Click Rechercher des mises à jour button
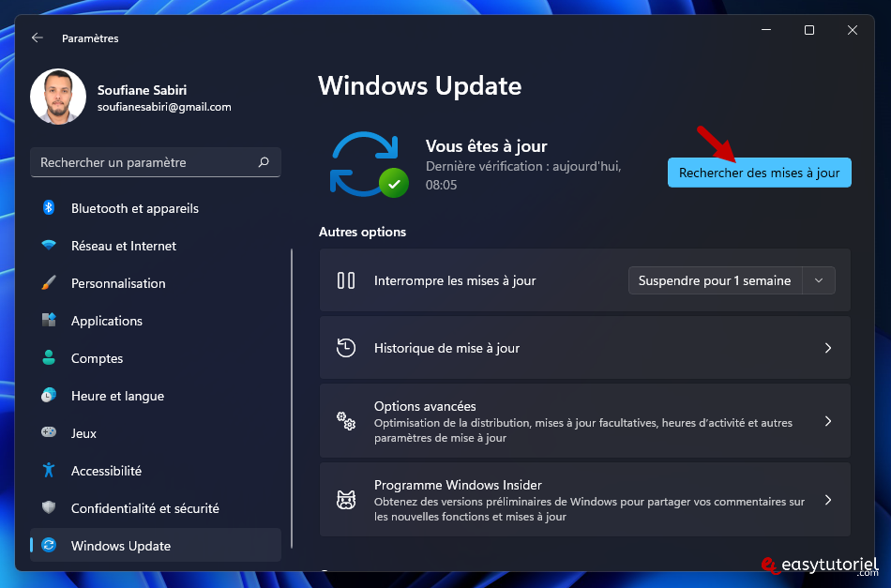The height and width of the screenshot is (588, 891). (759, 173)
